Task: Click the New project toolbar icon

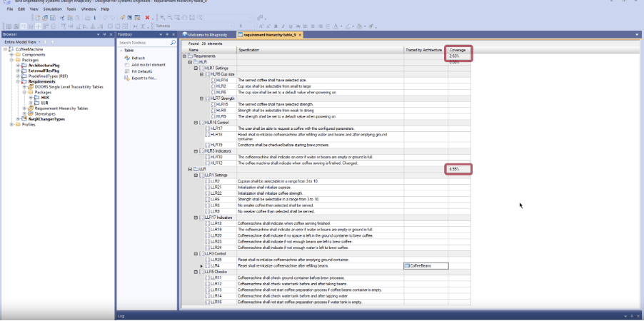Action: pyautogui.click(x=37, y=18)
